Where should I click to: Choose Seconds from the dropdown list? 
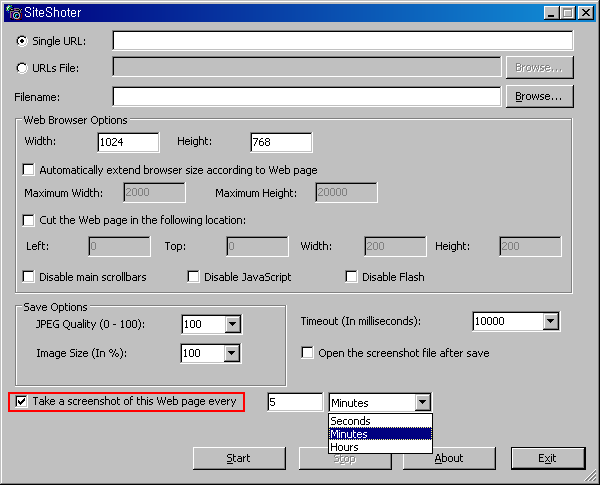click(380, 421)
